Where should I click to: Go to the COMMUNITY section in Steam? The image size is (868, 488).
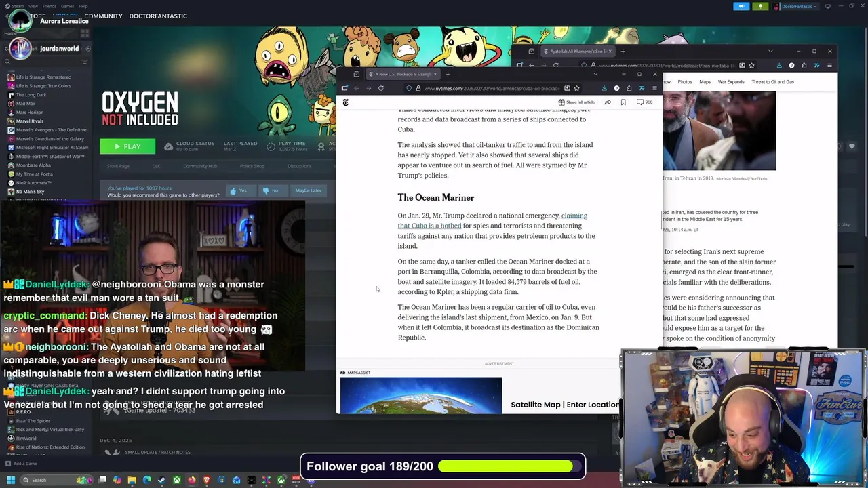point(103,16)
